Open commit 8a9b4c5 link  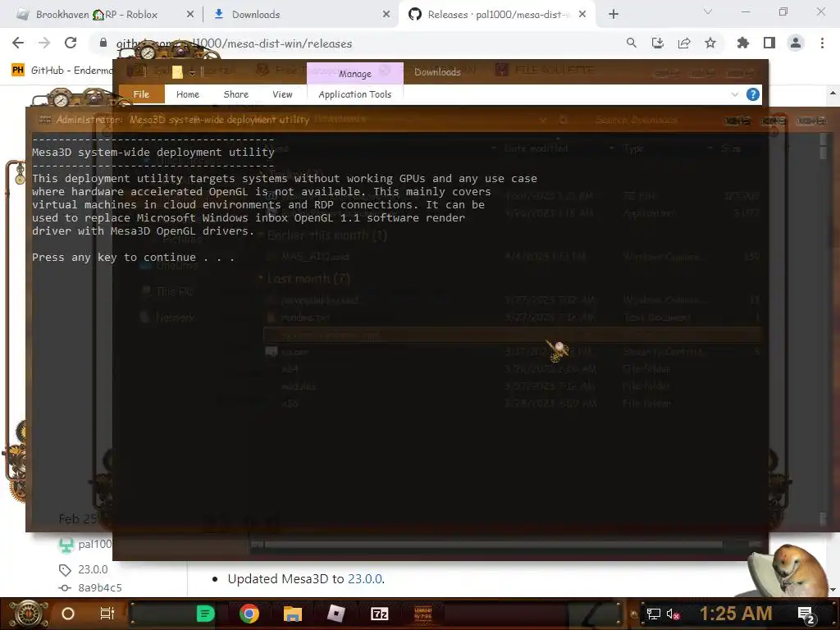99,587
